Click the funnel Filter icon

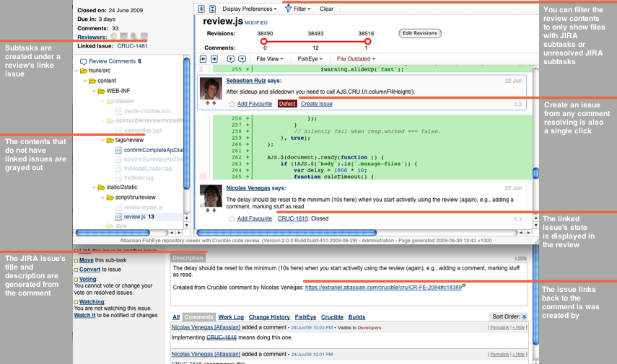point(288,8)
